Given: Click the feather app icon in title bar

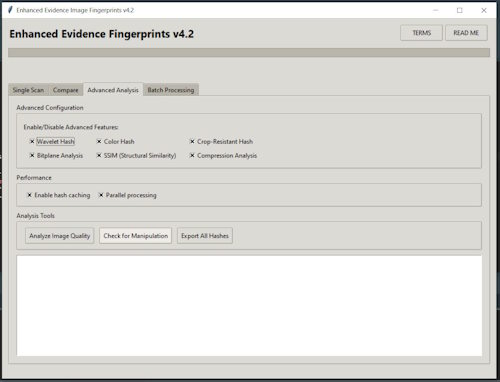Looking at the screenshot, I should [10, 10].
